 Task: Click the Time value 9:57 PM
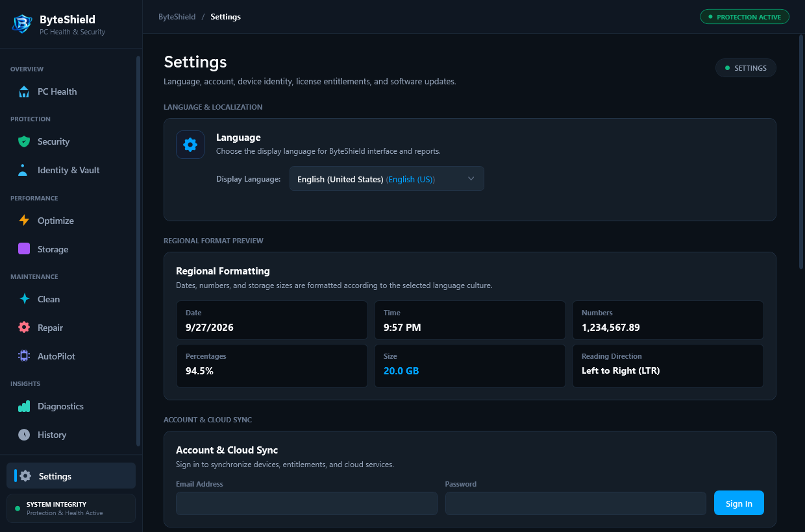point(402,328)
